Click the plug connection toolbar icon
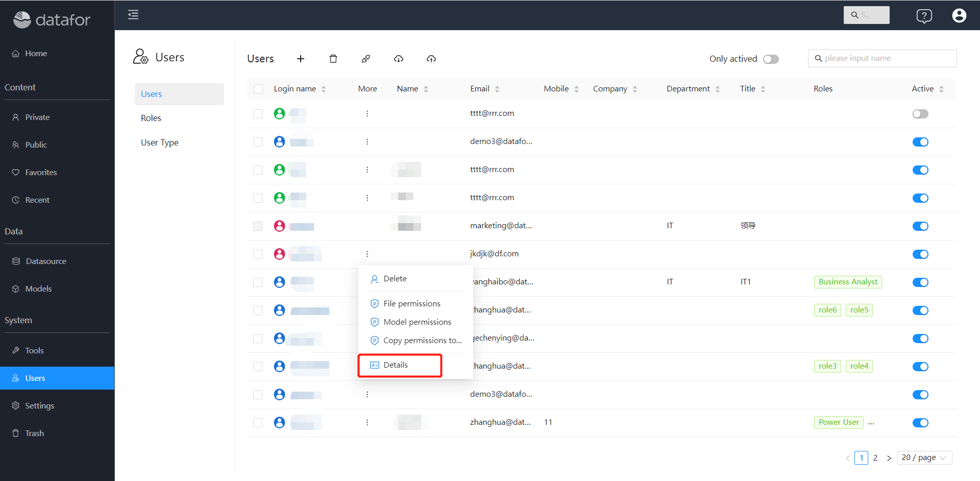 click(366, 59)
